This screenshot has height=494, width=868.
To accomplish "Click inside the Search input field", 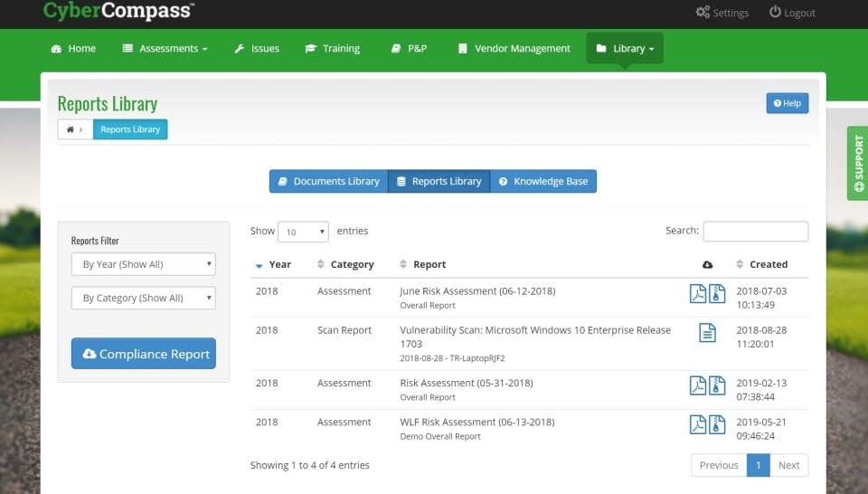I will 755,231.
